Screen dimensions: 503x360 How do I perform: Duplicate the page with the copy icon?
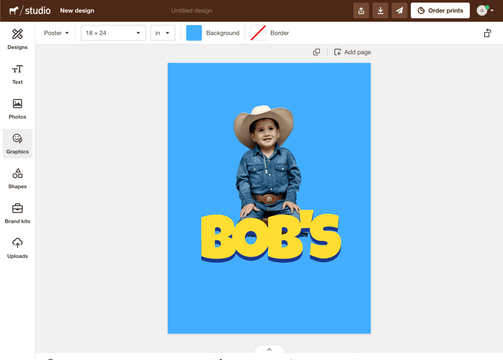tap(317, 52)
